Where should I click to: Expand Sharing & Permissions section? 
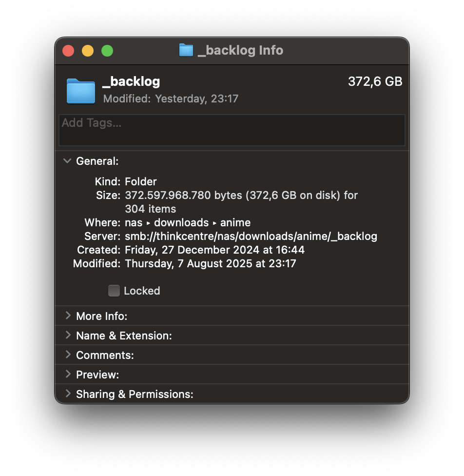click(68, 394)
